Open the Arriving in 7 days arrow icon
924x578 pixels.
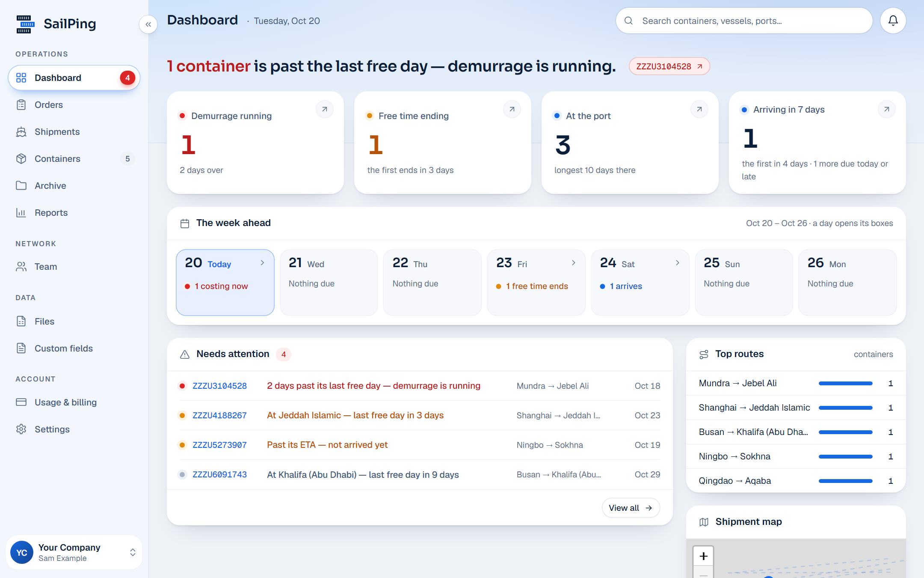(887, 110)
